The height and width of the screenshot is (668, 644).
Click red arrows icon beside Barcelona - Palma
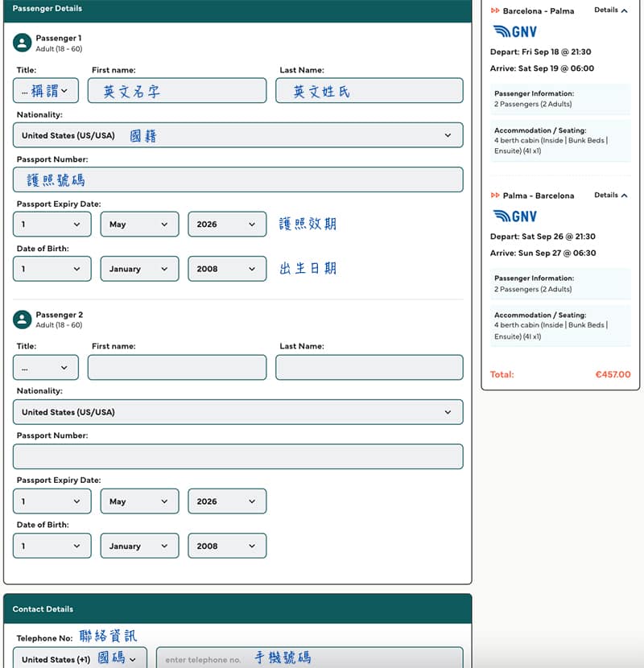click(x=495, y=11)
